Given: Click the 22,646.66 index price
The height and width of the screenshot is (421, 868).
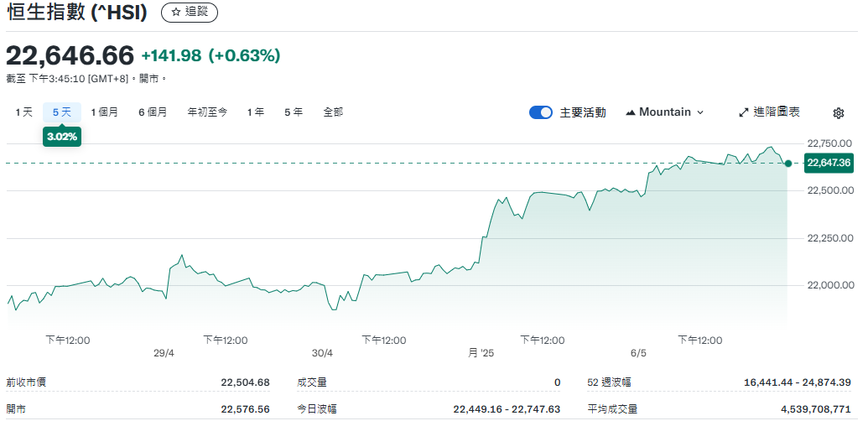Looking at the screenshot, I should 70,55.
